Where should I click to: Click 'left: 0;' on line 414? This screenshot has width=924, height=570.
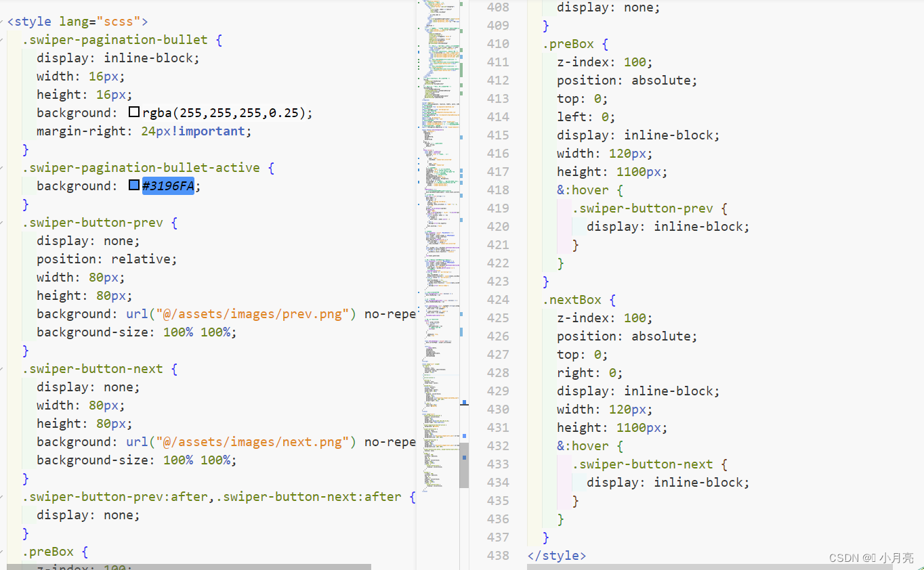(x=587, y=117)
